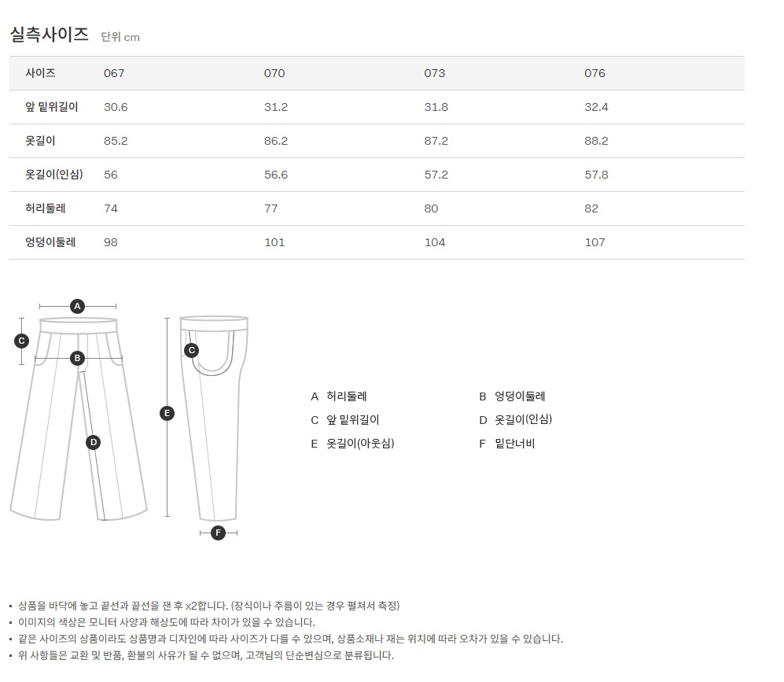Click the A waist marker above the waistband

click(x=77, y=306)
